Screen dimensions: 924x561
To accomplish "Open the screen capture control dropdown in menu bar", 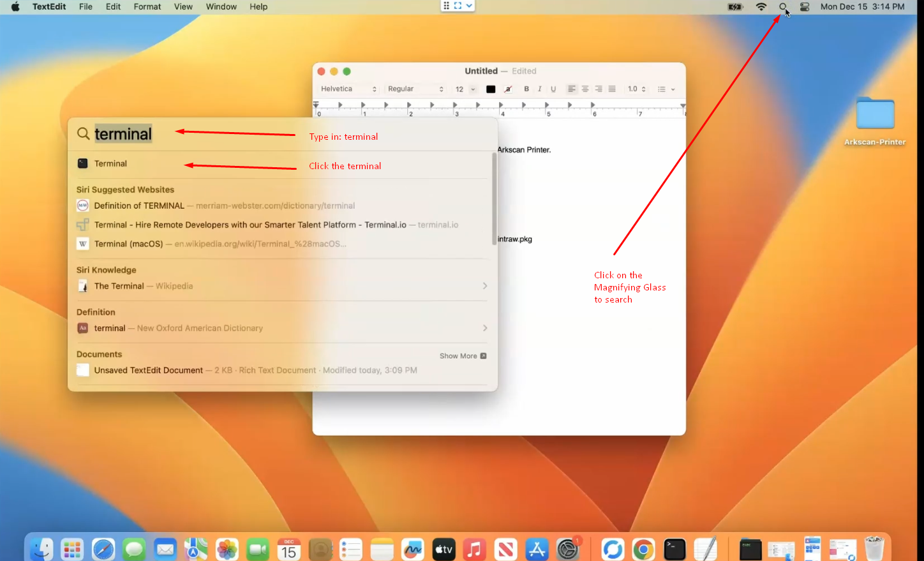I will click(469, 6).
